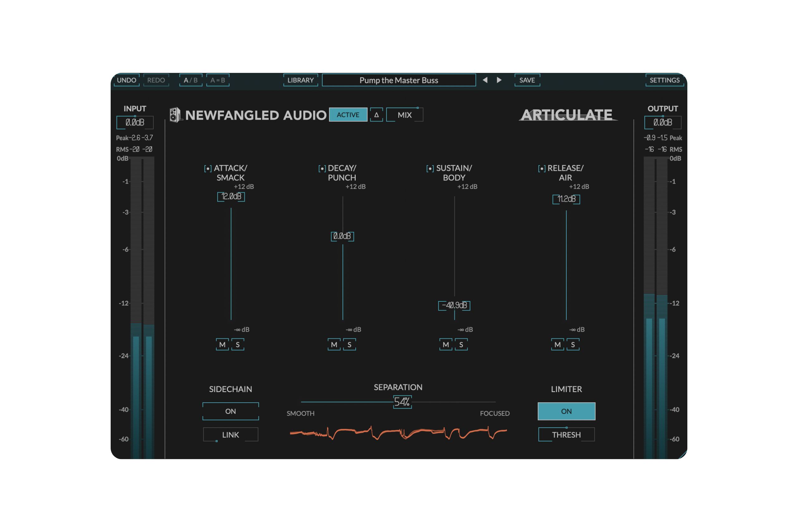Click the Separation 54% slider handle
The image size is (798, 532).
(402, 402)
